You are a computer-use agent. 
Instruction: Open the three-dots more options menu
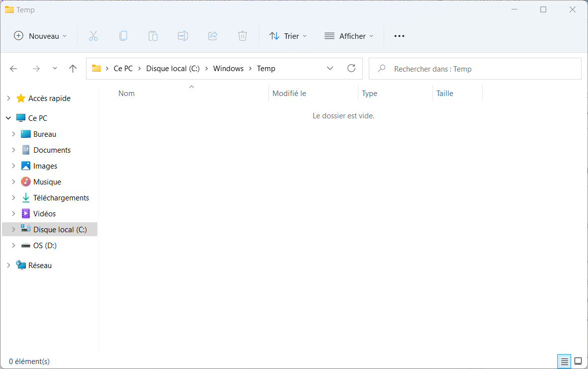(x=400, y=36)
